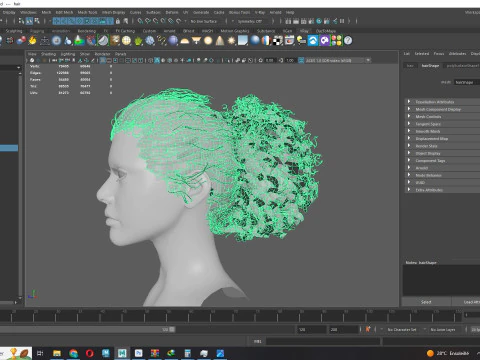The height and width of the screenshot is (360, 480).
Task: Open the ACES view transform dropdown arrow
Action: [x=368, y=60]
